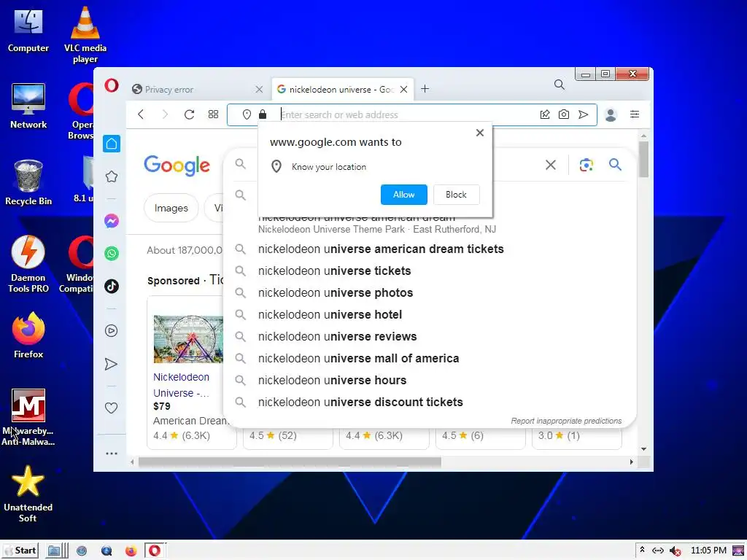
Task: Select the VLC media player desktop icon
Action: [x=85, y=35]
